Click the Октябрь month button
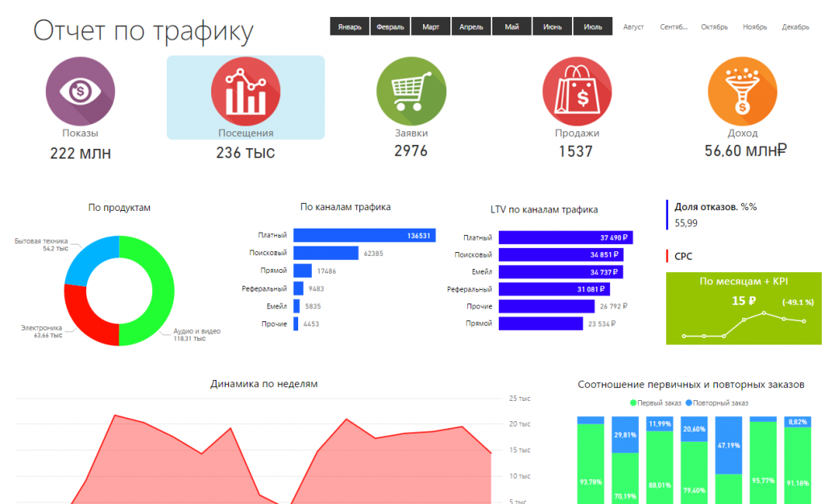825x504 pixels. tap(714, 27)
